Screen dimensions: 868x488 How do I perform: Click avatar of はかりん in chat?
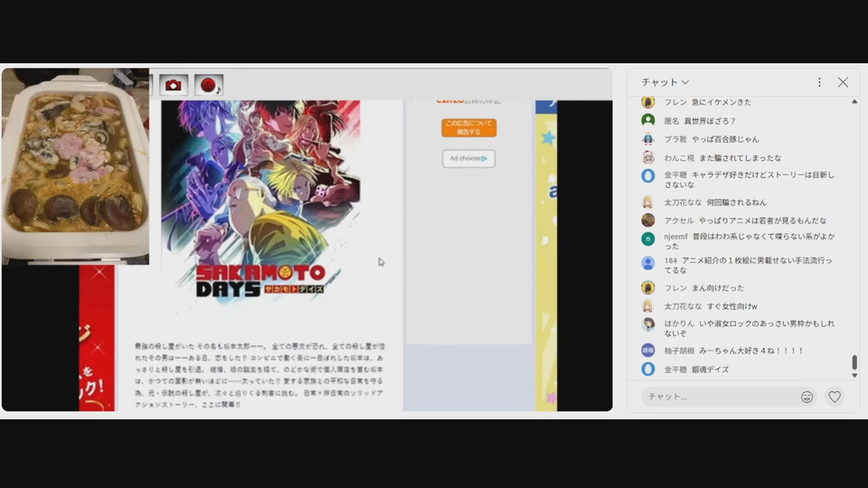click(648, 324)
